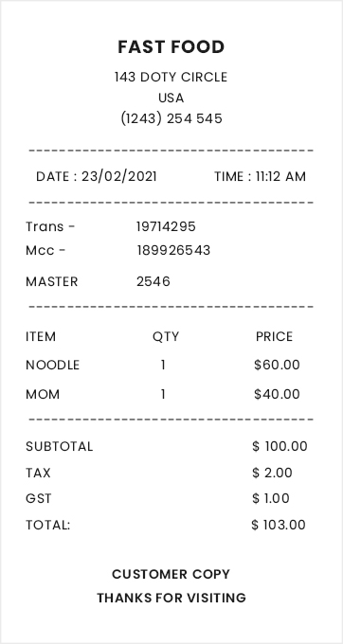Select the total amount $ 103.00
The image size is (343, 644).
click(x=279, y=525)
